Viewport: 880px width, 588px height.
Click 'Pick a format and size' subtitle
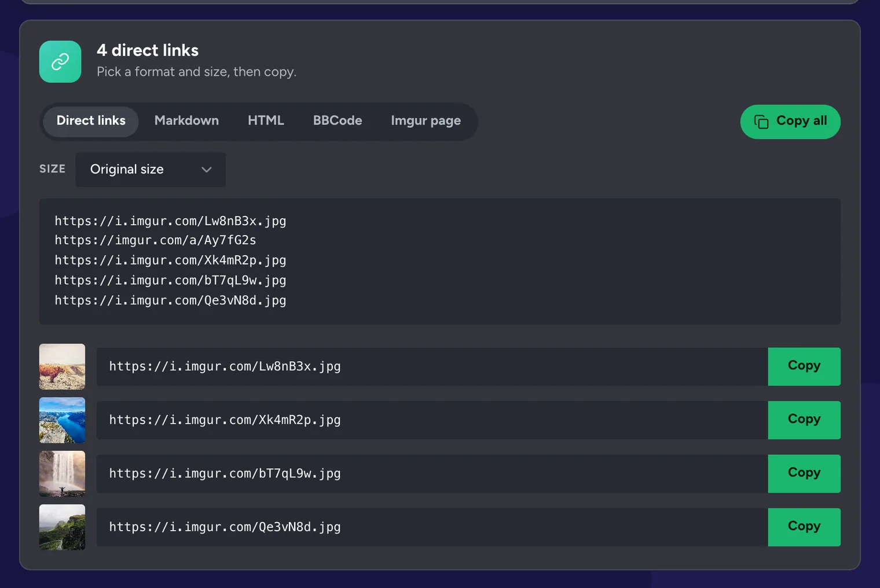(196, 72)
